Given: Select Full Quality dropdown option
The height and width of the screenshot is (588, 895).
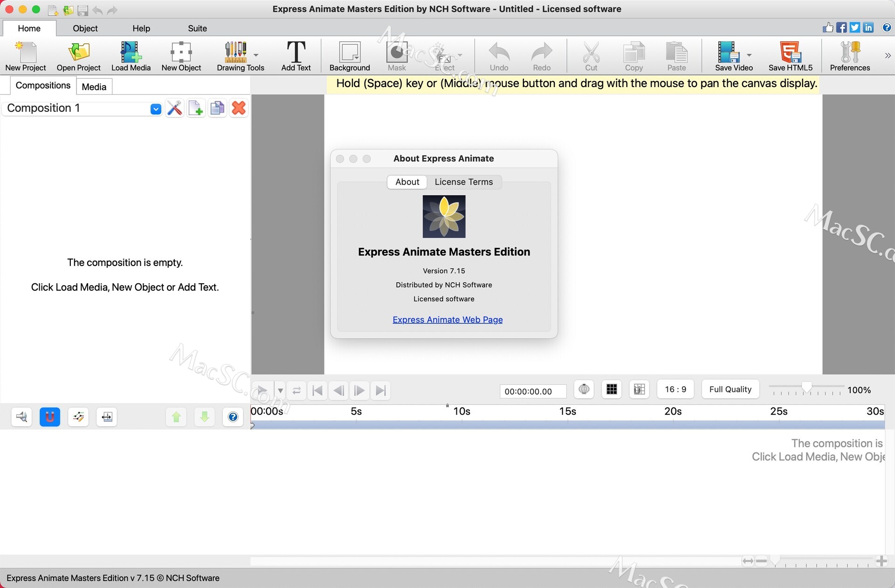Looking at the screenshot, I should click(x=730, y=390).
